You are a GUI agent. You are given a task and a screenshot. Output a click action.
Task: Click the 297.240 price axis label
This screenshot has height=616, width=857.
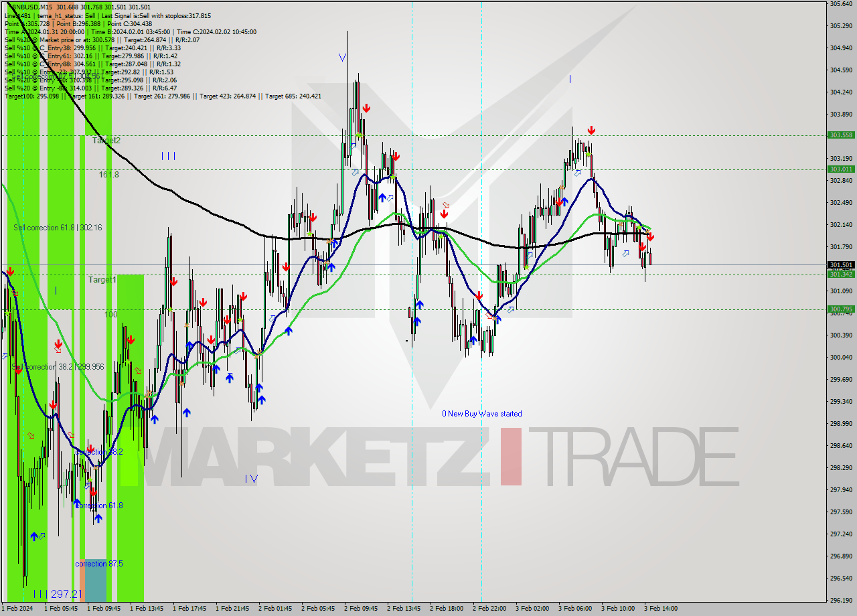(840, 534)
